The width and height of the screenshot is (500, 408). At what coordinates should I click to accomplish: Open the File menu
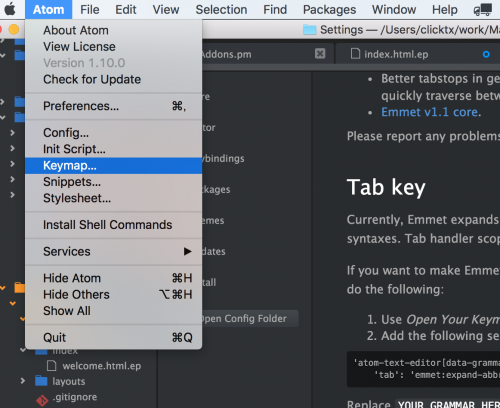point(90,10)
